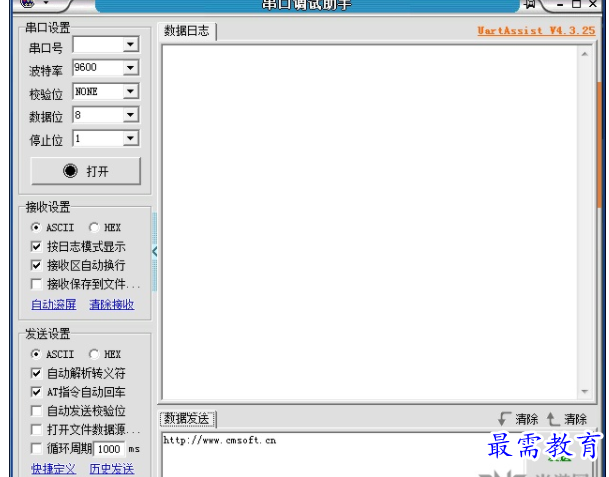Click the 快捷定义 link
609x477 pixels.
click(54, 469)
